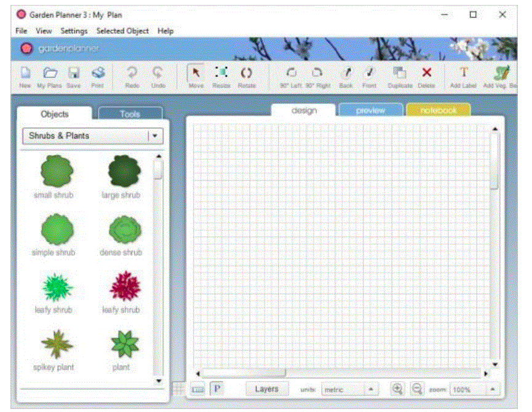Image resolution: width=532 pixels, height=412 pixels.
Task: Pick the plant object
Action: tap(125, 344)
